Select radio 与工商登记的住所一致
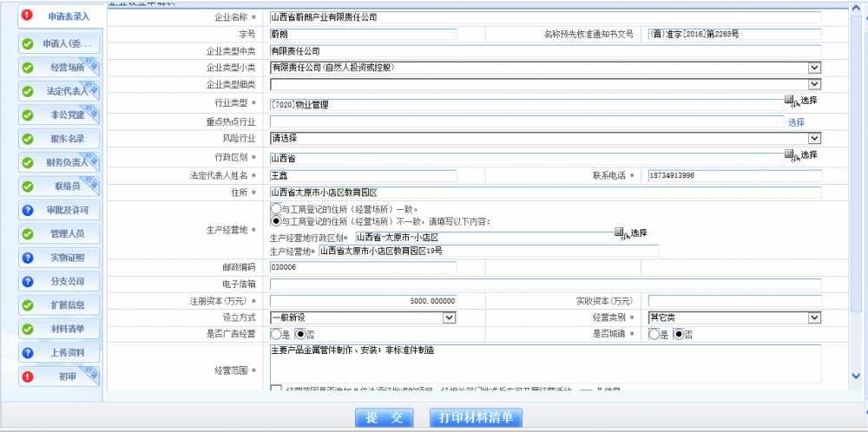Viewport: 868px width, 432px height. point(276,209)
